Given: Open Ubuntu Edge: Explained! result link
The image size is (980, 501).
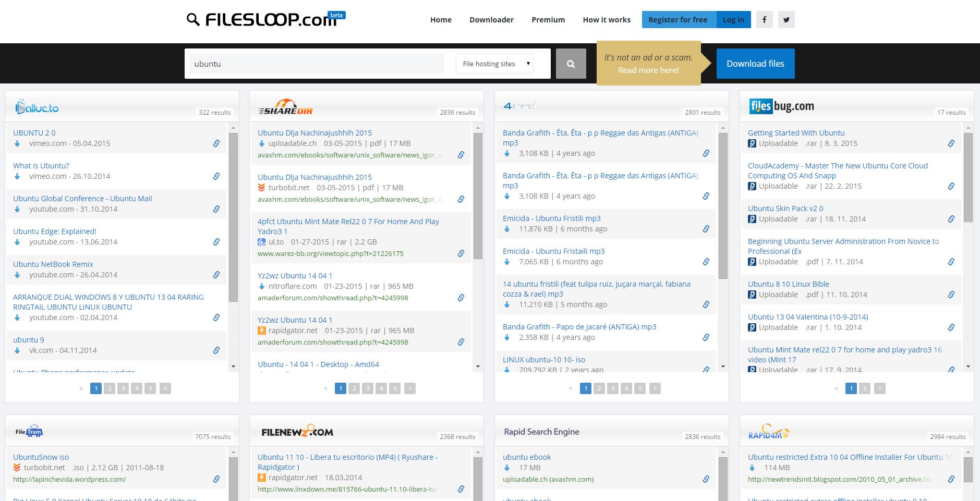Looking at the screenshot, I should click(55, 231).
